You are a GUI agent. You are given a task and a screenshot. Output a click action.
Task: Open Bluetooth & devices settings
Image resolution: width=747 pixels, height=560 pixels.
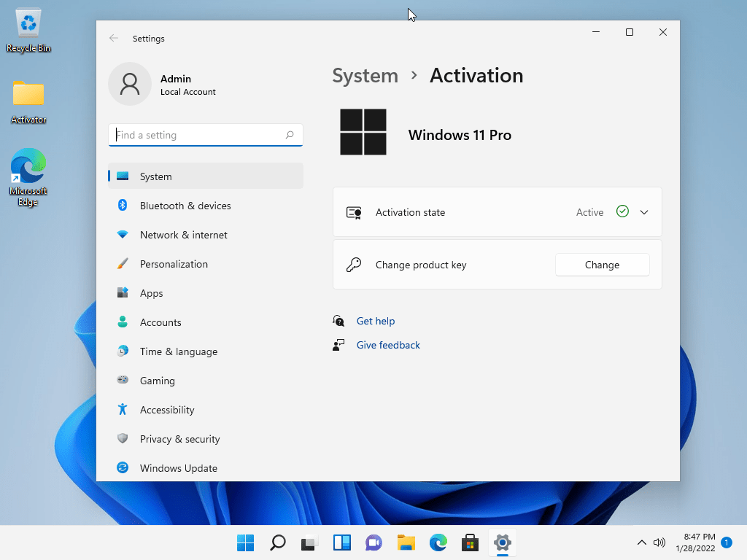pyautogui.click(x=205, y=206)
